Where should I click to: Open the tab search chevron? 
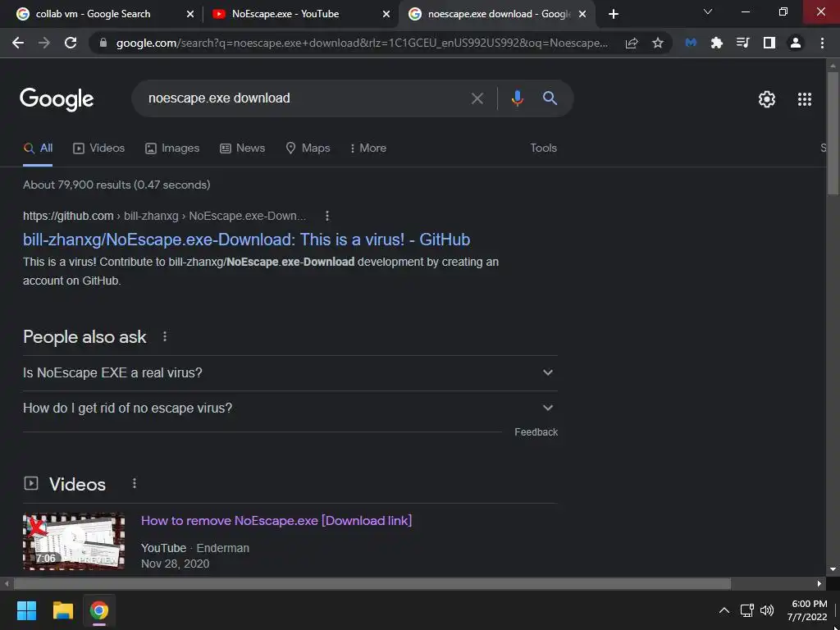tap(708, 11)
